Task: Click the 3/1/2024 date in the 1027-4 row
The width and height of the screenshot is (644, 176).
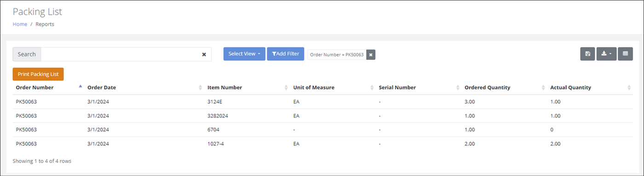Action: click(98, 144)
